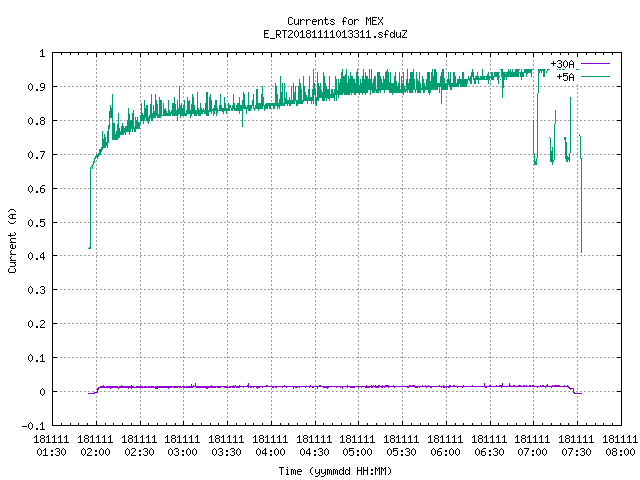Click the purple curve's step-down near 07:30
640x480 pixels.
click(574, 390)
